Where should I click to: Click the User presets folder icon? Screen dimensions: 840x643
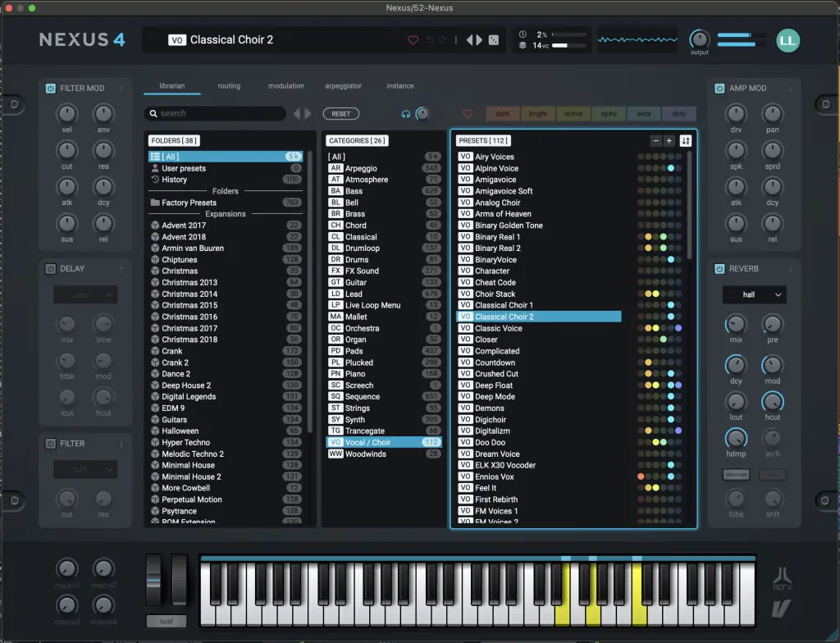[x=155, y=168]
